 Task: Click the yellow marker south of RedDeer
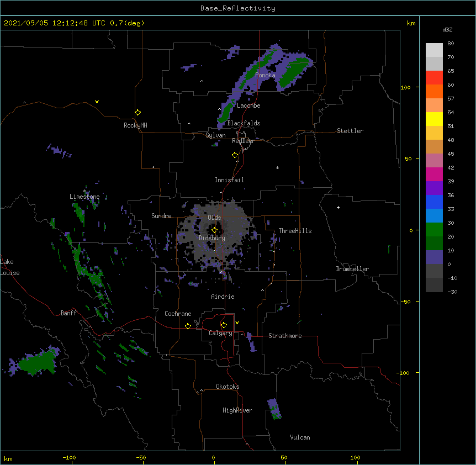(235, 155)
